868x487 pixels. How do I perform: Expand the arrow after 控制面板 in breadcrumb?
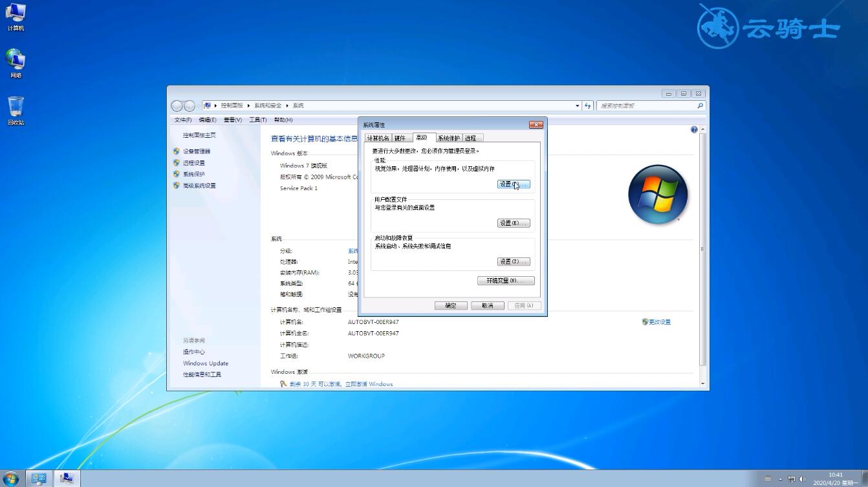pos(248,105)
